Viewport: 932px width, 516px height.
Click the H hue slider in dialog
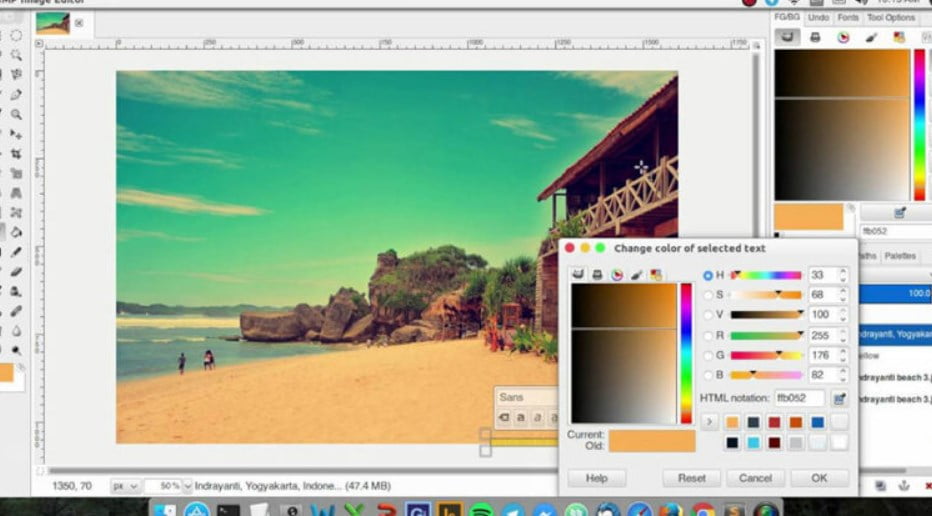point(766,275)
